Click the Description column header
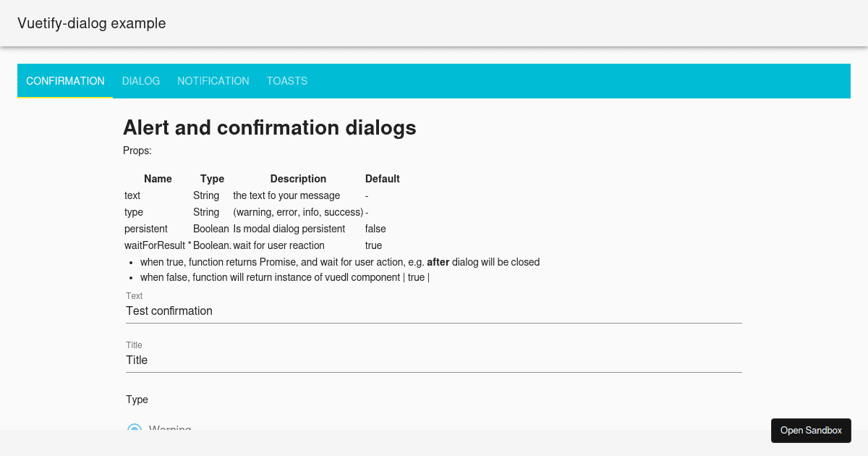The image size is (868, 456). point(298,179)
